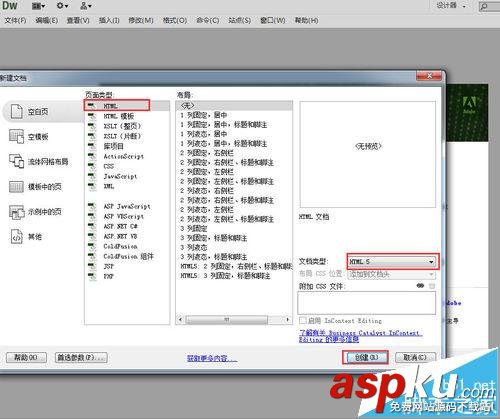The height and width of the screenshot is (419, 500).
Task: Select layout 1 列固定，居中
Action: click(x=203, y=115)
